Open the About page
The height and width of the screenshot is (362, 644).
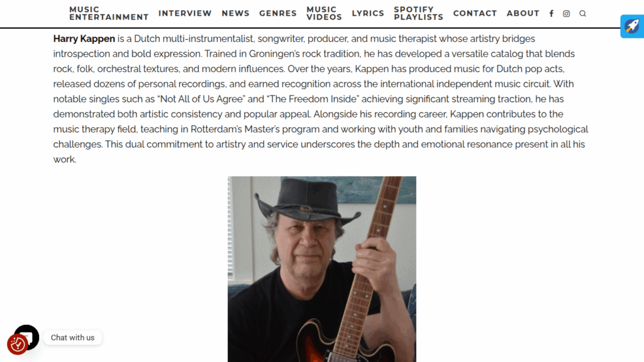click(523, 14)
